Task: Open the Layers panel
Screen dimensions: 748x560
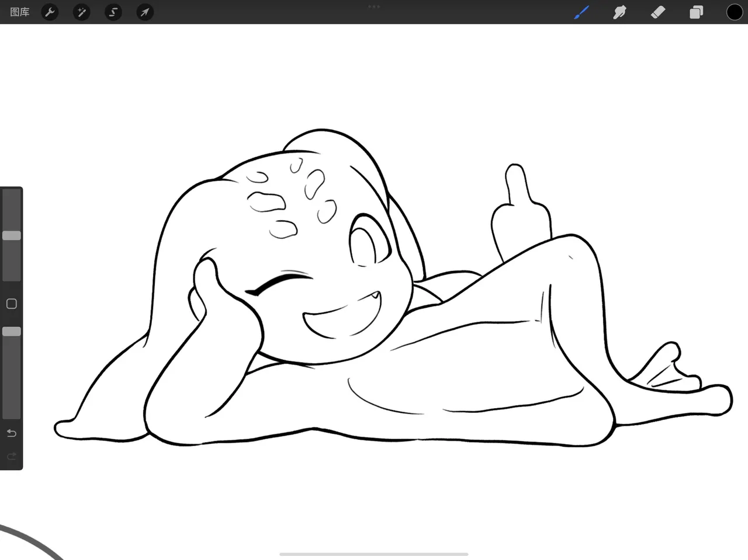Action: 696,12
